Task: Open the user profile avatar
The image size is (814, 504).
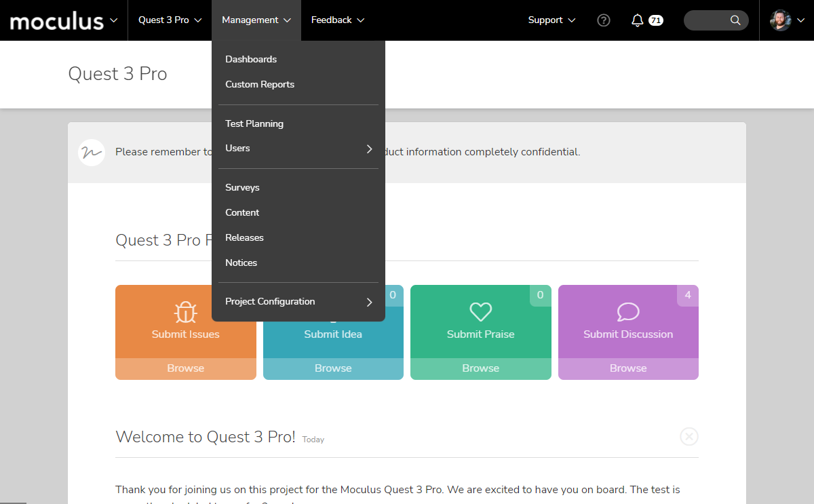Action: click(x=781, y=20)
